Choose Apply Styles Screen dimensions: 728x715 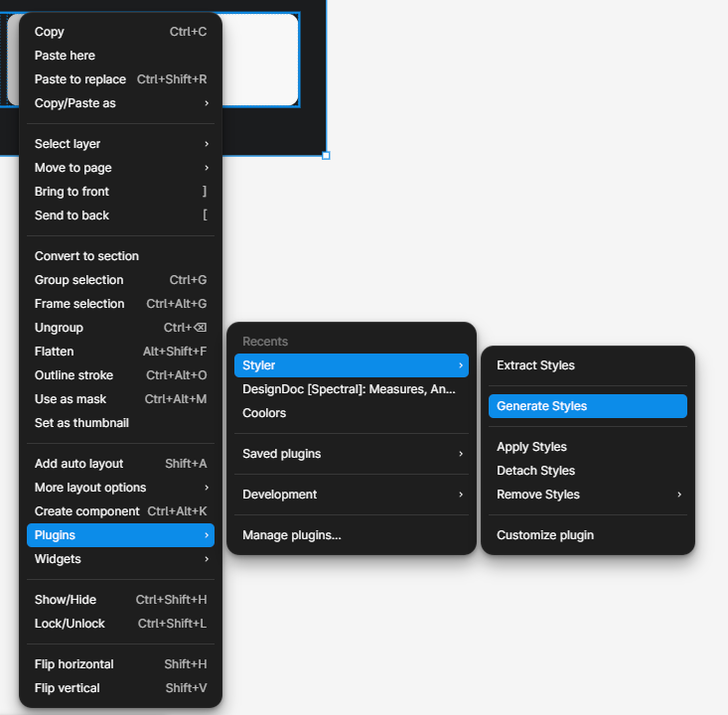coord(588,447)
